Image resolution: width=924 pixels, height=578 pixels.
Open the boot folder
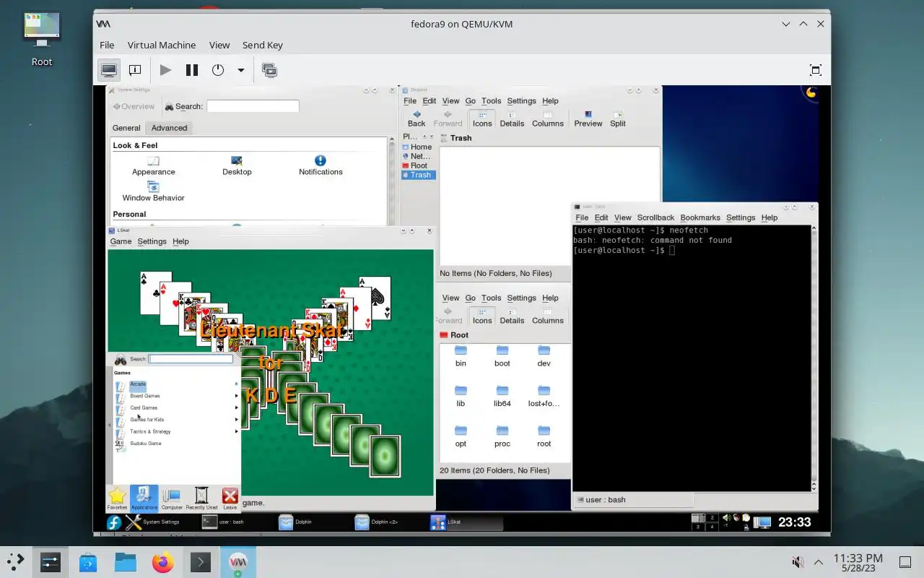click(x=502, y=356)
